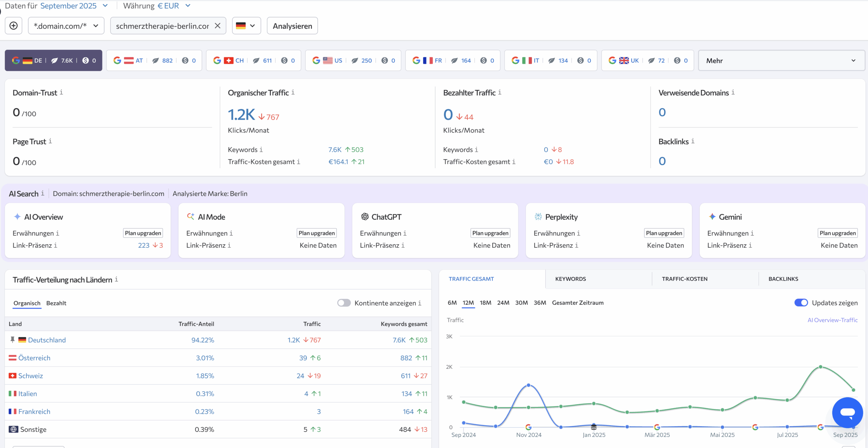The height and width of the screenshot is (448, 868).
Task: Disable the Updates zeigen toggle
Action: pos(801,303)
